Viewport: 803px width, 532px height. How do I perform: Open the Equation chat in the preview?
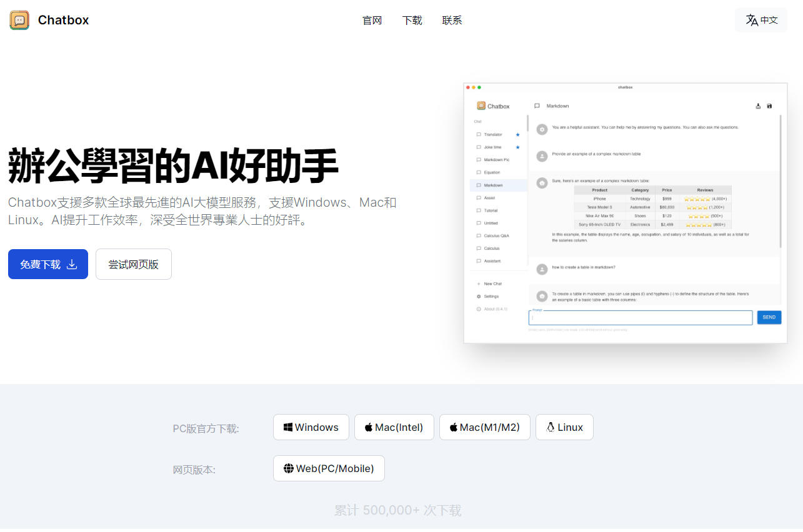pos(498,172)
